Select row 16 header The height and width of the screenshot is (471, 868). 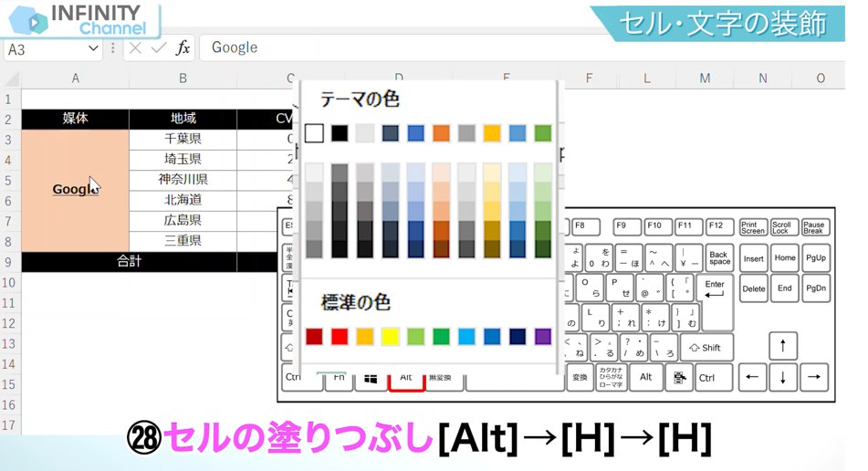9,404
